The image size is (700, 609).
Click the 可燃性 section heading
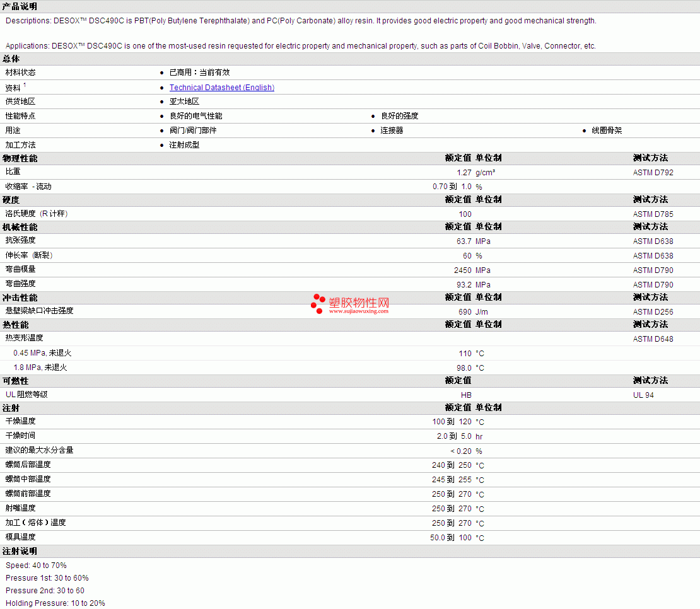pyautogui.click(x=16, y=381)
